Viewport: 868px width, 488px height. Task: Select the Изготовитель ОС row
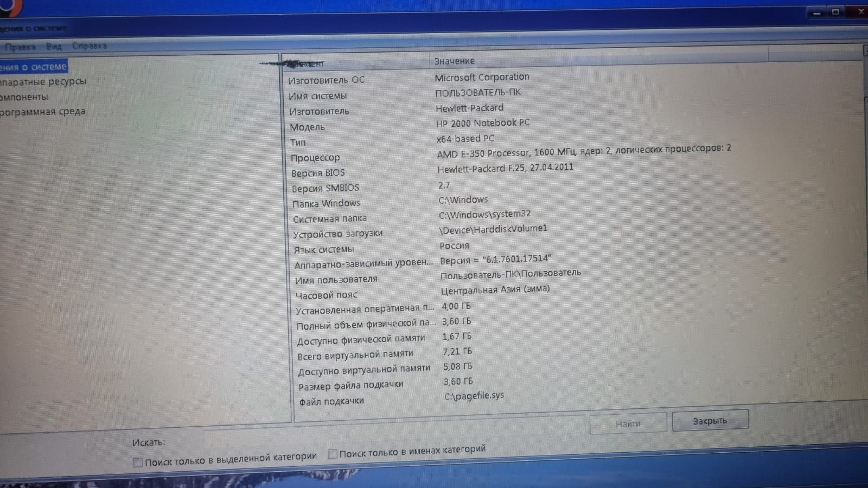(x=326, y=80)
